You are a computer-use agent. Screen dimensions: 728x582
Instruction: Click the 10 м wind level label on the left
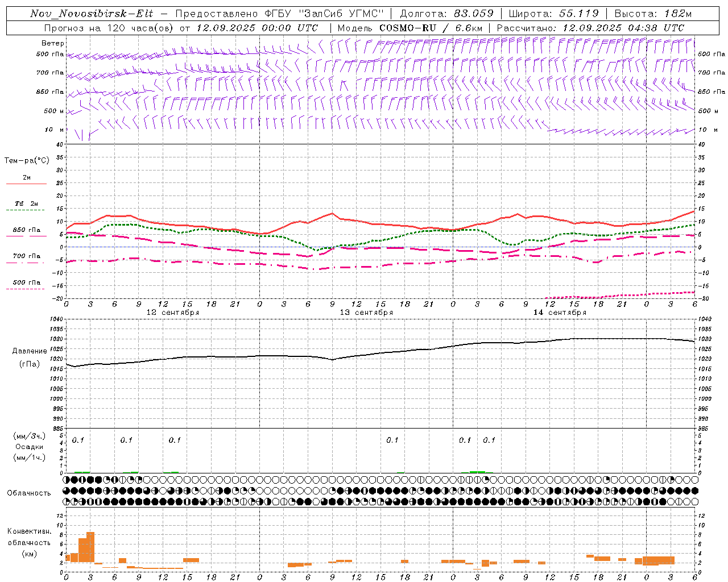tap(55, 130)
